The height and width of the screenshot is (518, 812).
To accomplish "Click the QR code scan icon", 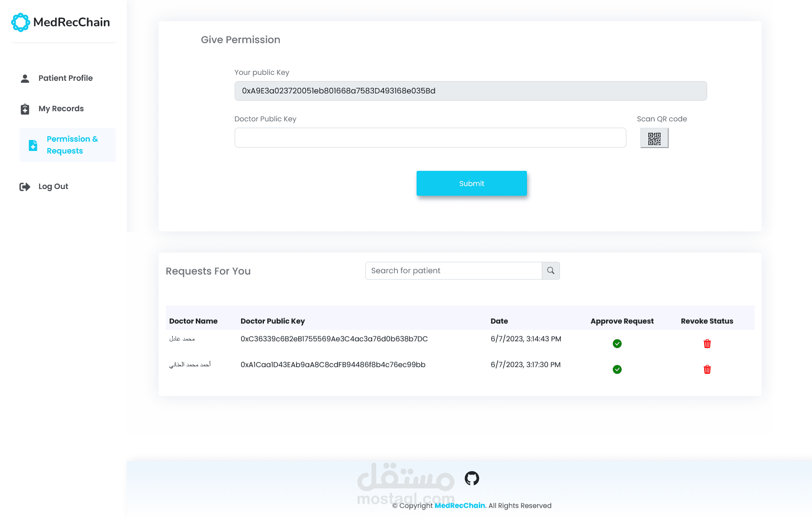I will pyautogui.click(x=654, y=138).
